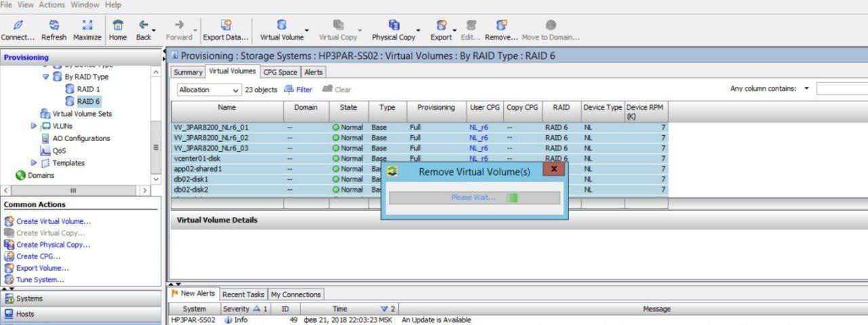Collapse the By RAID Type tree node

click(46, 77)
